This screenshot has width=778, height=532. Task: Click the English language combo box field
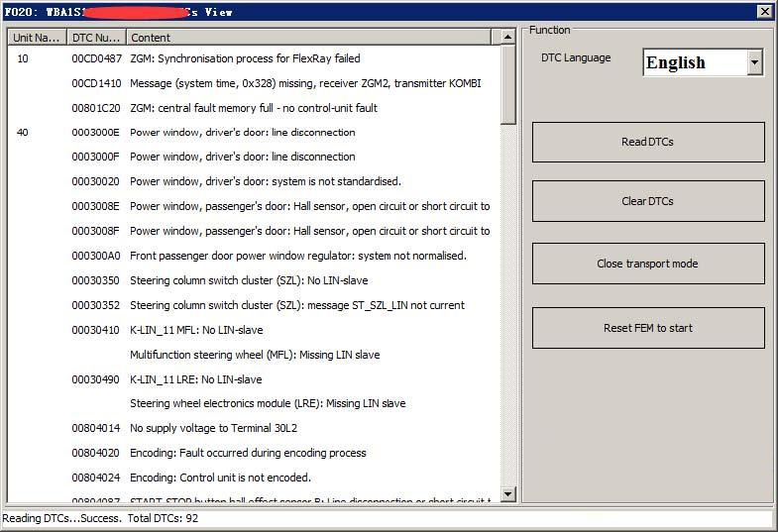pyautogui.click(x=694, y=62)
